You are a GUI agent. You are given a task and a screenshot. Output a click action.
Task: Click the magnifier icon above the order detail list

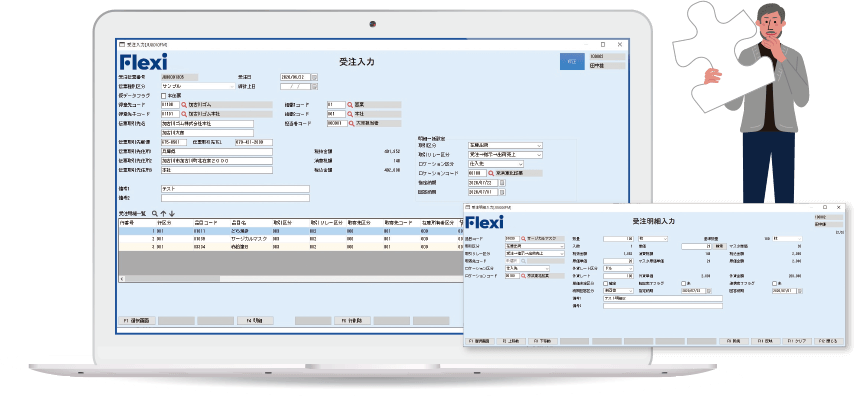tap(155, 214)
